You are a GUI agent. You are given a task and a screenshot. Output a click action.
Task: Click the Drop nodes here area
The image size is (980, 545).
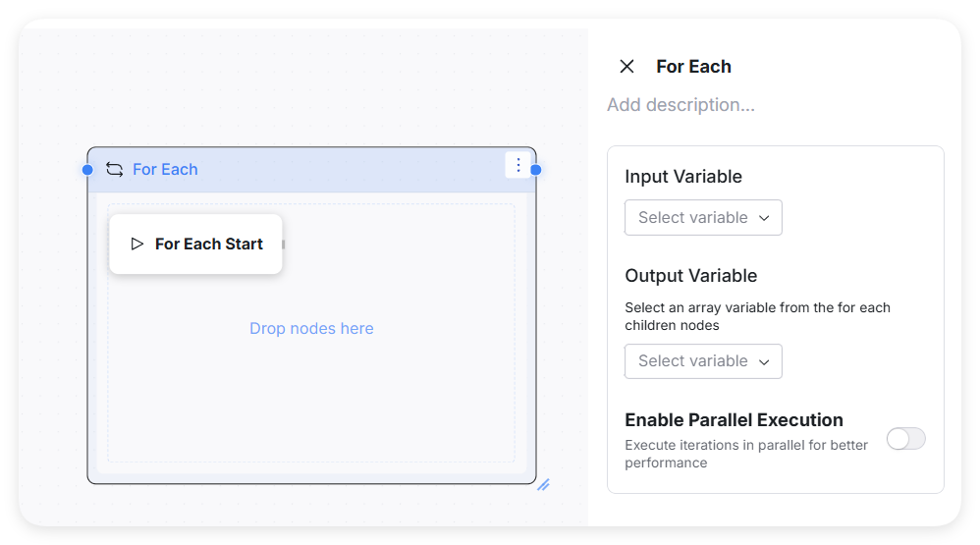pyautogui.click(x=311, y=329)
